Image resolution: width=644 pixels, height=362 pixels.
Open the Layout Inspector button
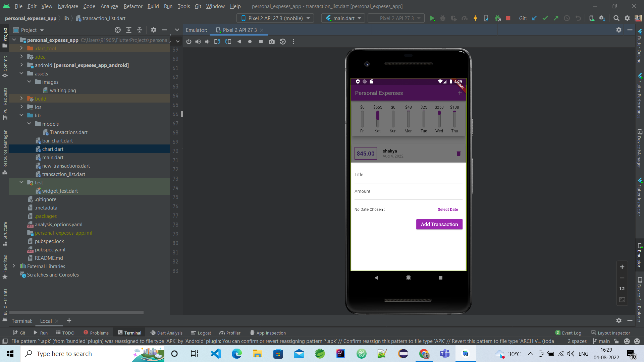click(610, 333)
